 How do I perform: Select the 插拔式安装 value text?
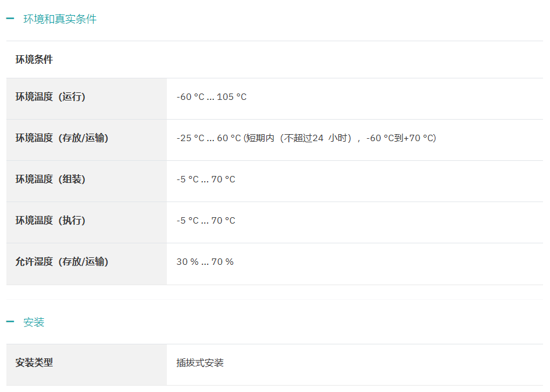coord(200,363)
